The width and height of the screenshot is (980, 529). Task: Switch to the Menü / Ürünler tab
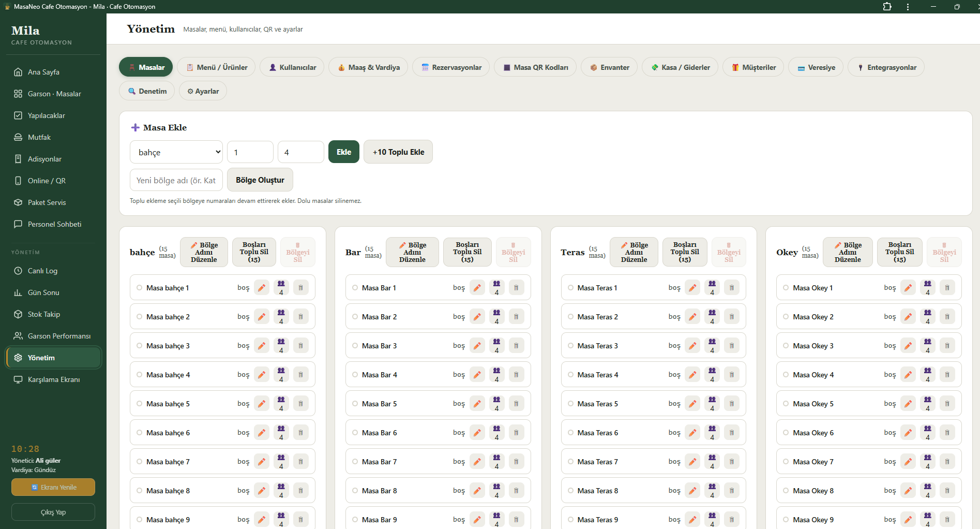tap(216, 67)
